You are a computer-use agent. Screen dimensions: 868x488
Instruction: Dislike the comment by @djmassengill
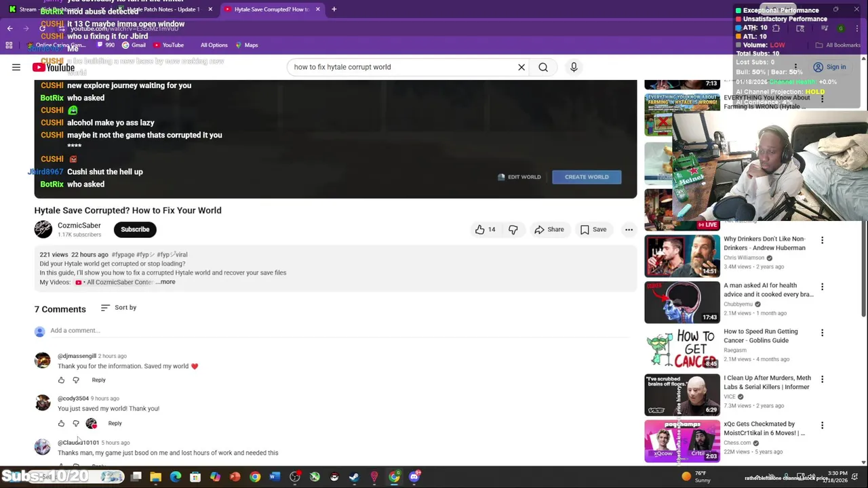point(76,380)
